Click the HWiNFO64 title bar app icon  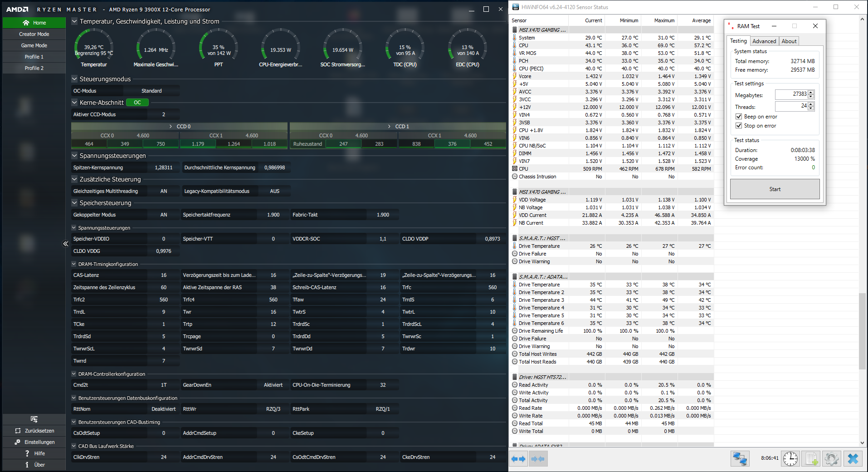516,7
